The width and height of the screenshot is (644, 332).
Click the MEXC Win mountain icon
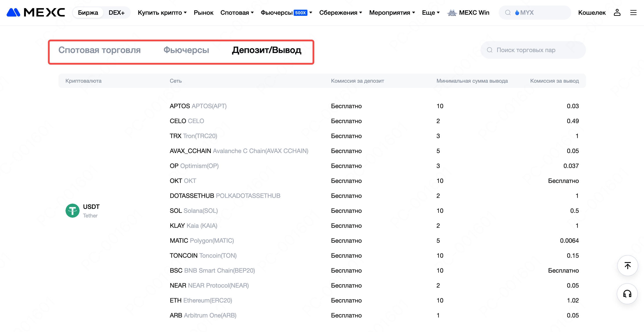[x=452, y=13]
